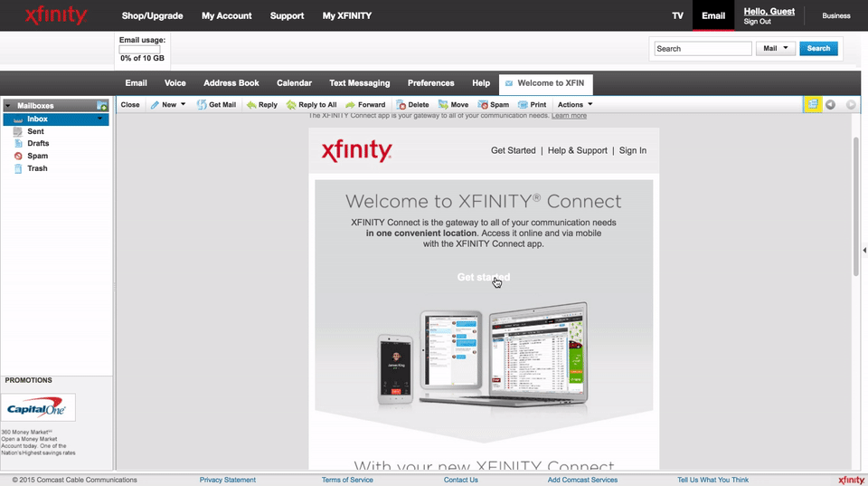Open Shop/Upgrade in top navigation
The image size is (868, 486).
pyautogui.click(x=152, y=15)
